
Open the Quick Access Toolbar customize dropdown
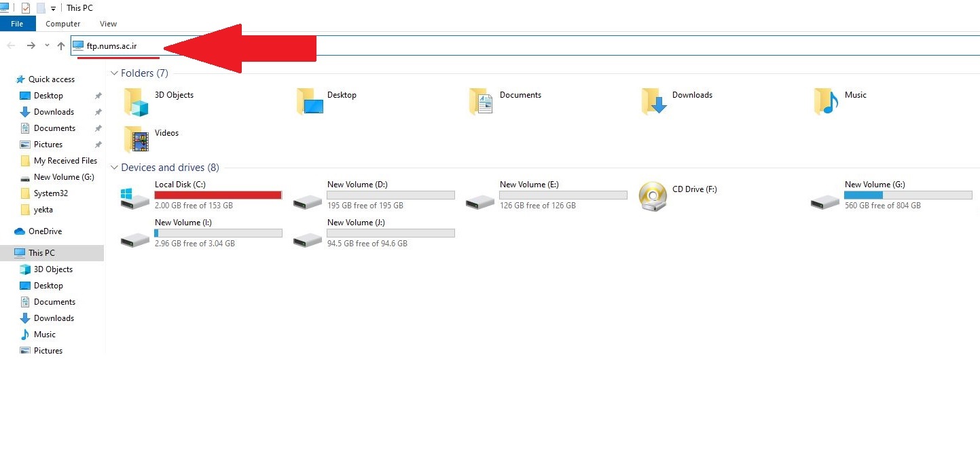54,9
